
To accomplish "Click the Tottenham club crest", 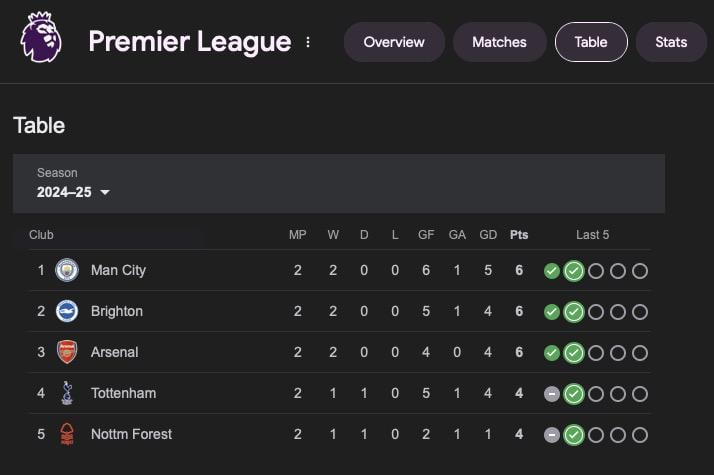I will 67,393.
